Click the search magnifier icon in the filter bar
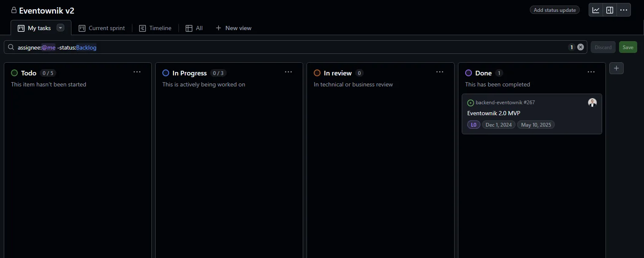 (x=11, y=47)
